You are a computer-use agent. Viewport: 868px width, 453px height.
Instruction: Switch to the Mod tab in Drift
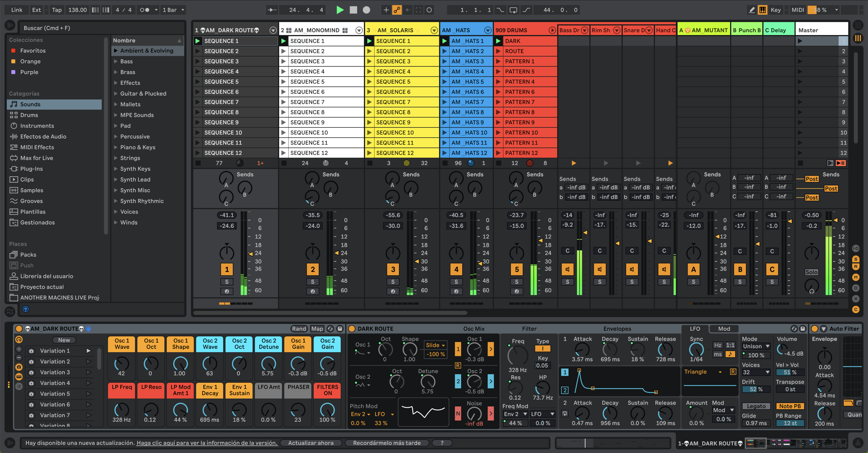[724, 329]
